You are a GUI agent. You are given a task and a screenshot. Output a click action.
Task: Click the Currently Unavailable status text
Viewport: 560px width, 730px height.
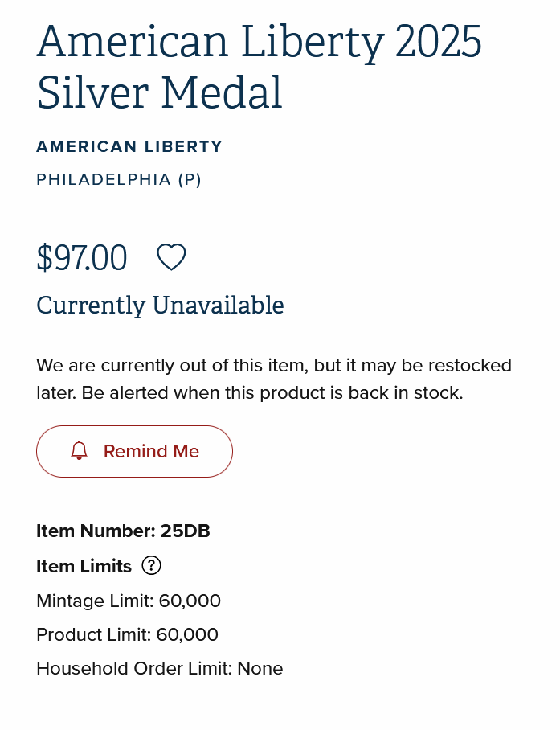pos(160,306)
